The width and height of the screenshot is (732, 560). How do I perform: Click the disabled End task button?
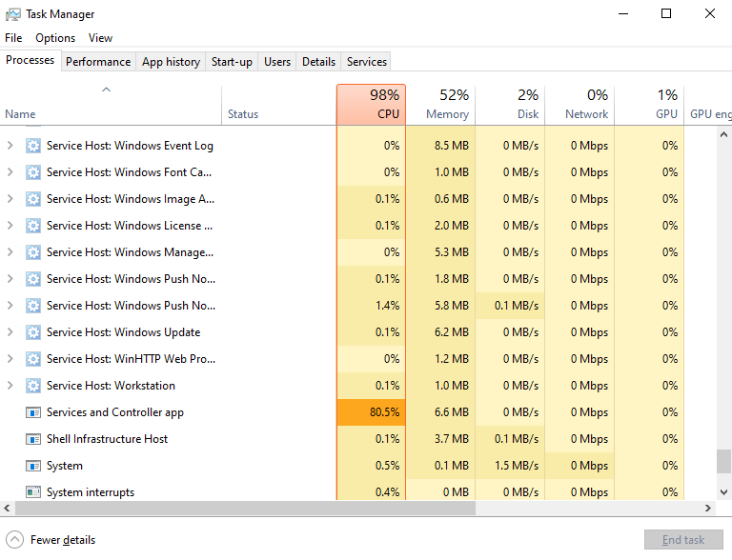pos(683,539)
